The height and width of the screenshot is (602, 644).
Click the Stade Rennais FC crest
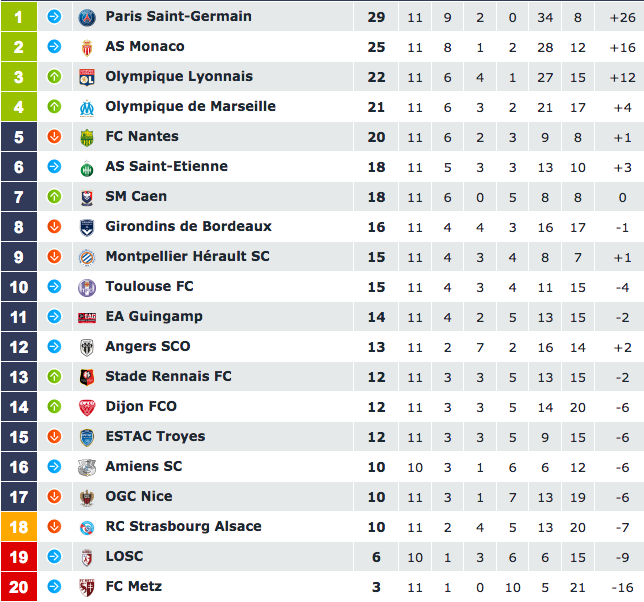pos(87,377)
